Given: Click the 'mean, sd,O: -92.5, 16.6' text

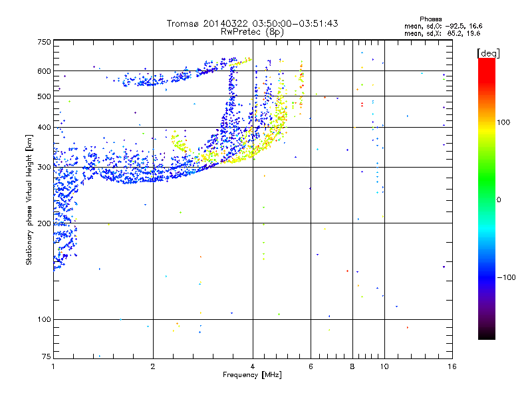Looking at the screenshot, I should coord(443,27).
